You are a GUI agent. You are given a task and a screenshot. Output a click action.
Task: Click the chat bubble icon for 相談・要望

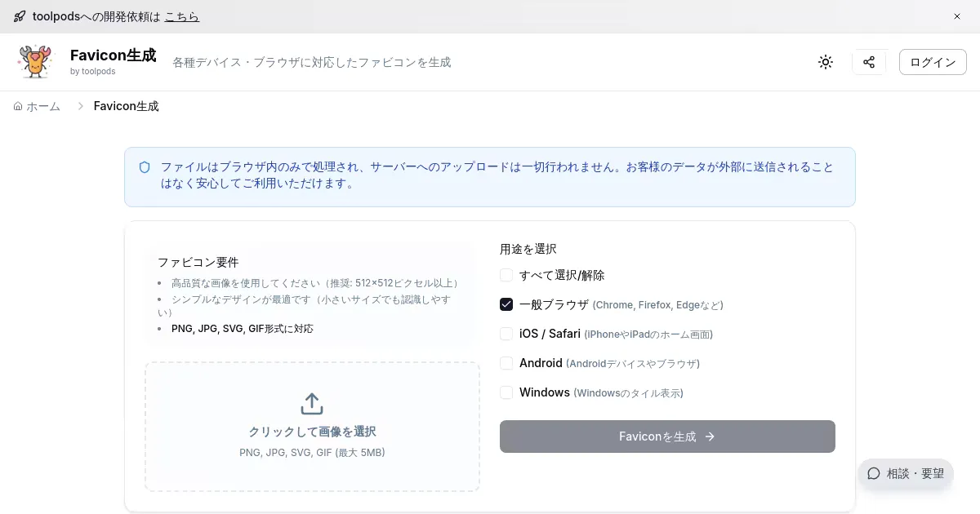click(x=874, y=473)
